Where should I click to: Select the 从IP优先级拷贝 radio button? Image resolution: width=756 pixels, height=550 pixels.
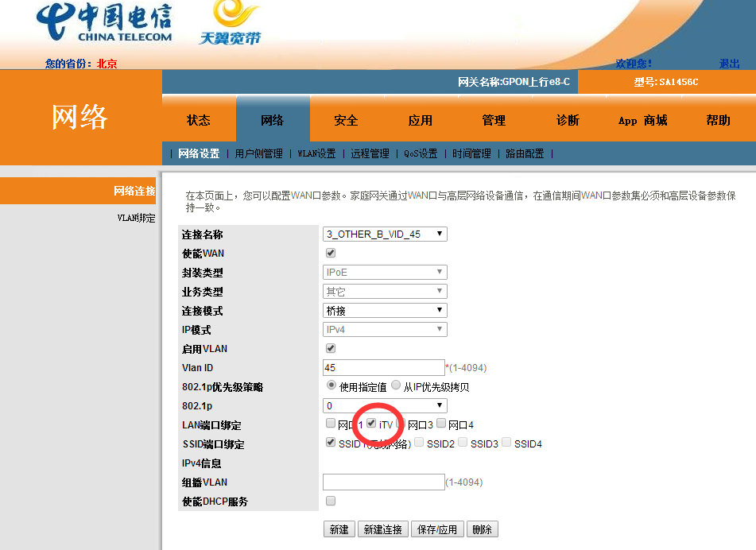coord(396,385)
